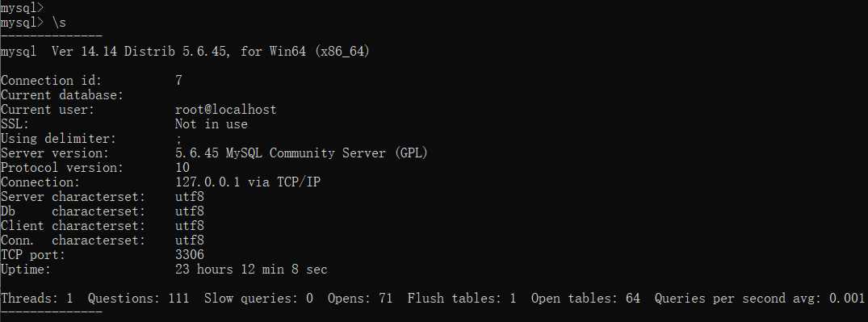The height and width of the screenshot is (322, 868).
Task: Click the 127.0.0.1 via TCP/IP text
Action: [247, 182]
